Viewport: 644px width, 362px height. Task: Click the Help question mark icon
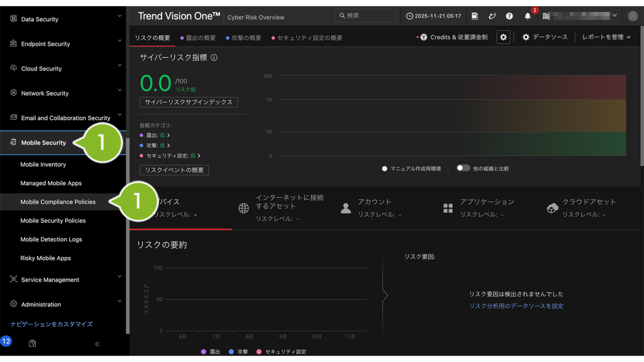[x=509, y=16]
